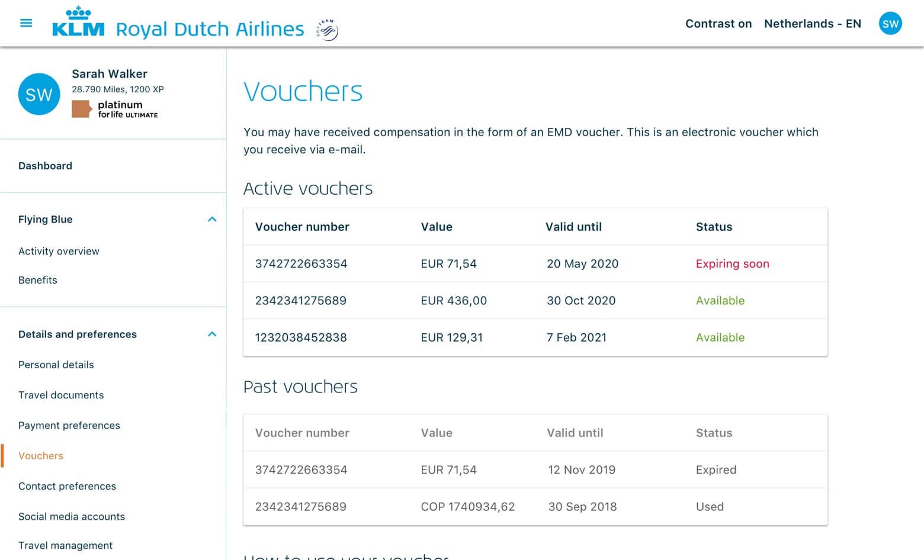
Task: Click the SkyTeam alliance logo
Action: pyautogui.click(x=328, y=29)
